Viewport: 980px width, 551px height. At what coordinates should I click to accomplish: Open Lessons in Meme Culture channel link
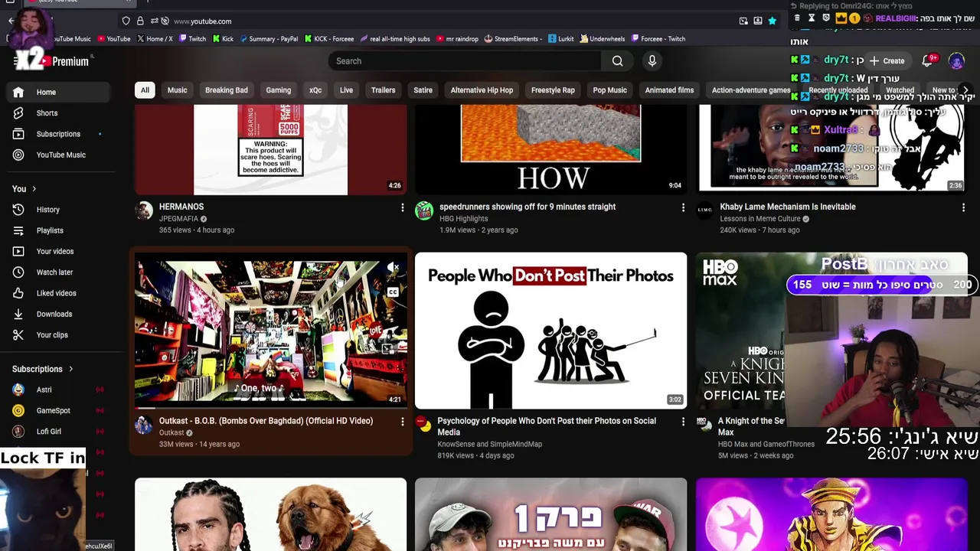760,219
